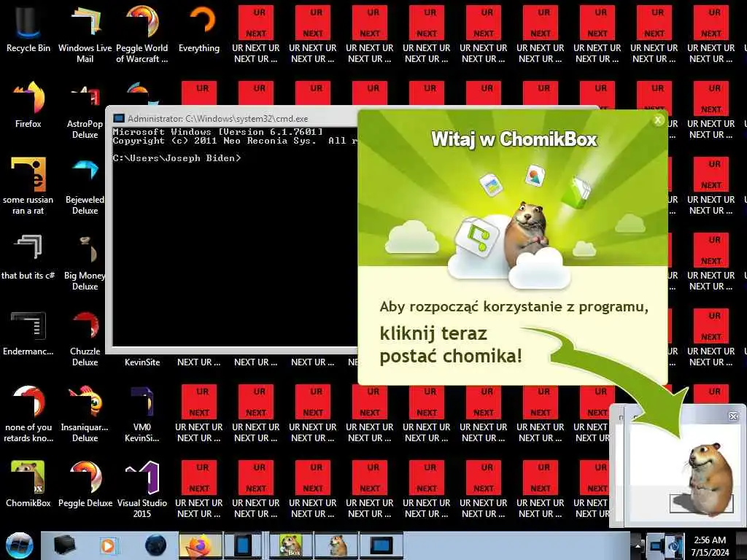Select the ChomikBox desktop shortcut
The width and height of the screenshot is (747, 560).
28,484
